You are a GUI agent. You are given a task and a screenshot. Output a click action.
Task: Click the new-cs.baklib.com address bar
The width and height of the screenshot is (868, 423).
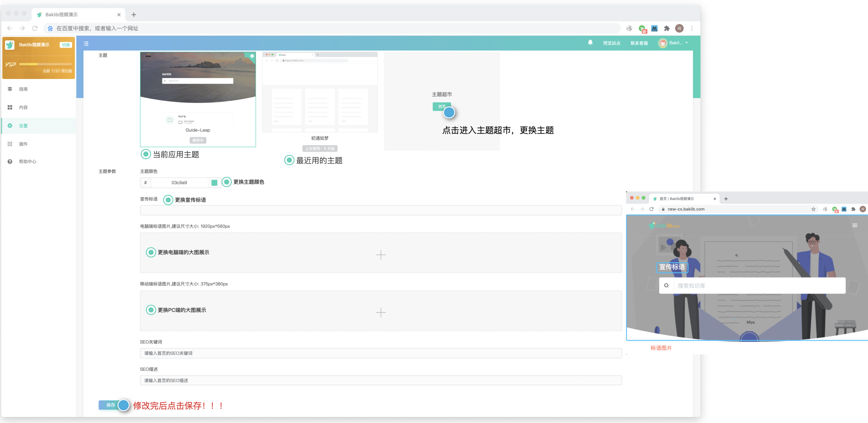pos(738,209)
